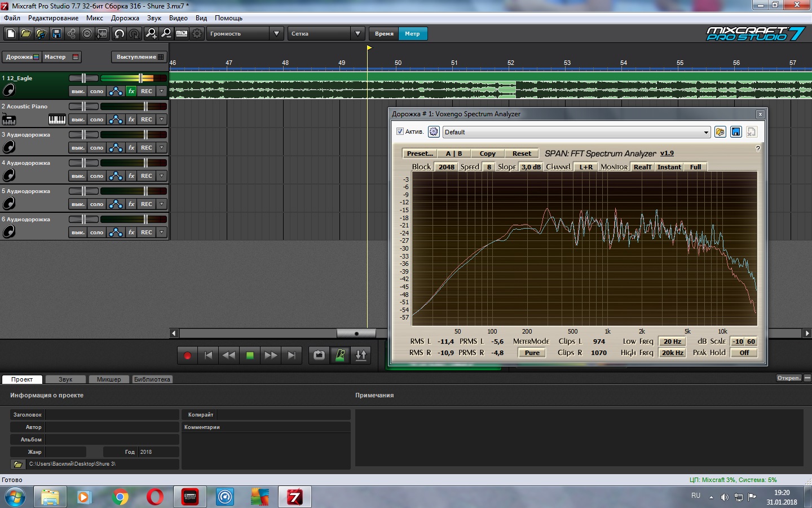Expand the Acoustic Piano track options arrow
812x508 pixels.
coord(162,119)
